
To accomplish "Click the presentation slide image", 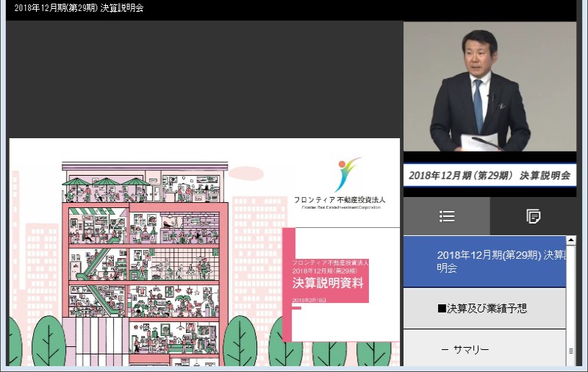I will click(x=204, y=251).
